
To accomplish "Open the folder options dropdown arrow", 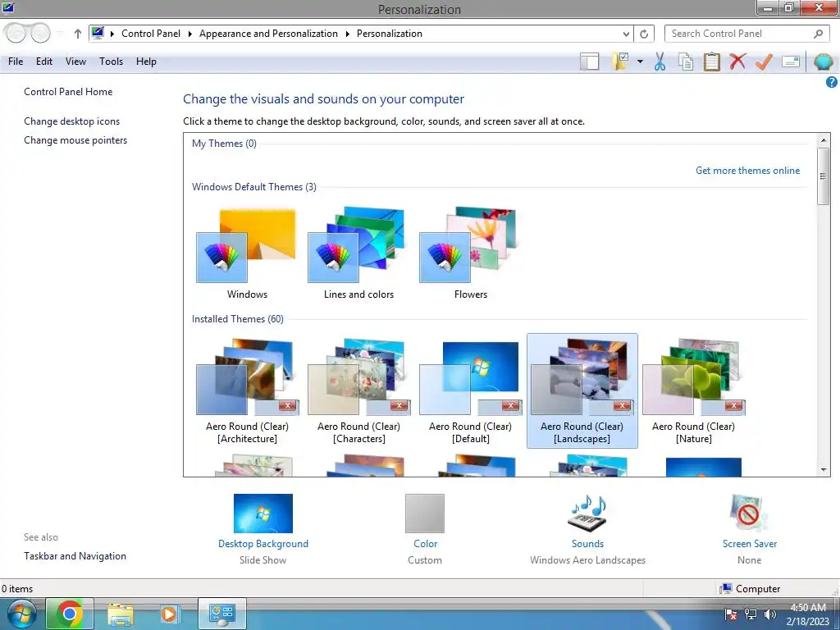I will 640,62.
